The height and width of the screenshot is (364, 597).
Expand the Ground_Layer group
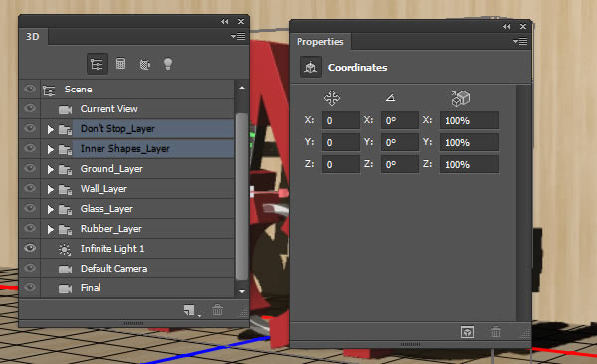tap(50, 169)
